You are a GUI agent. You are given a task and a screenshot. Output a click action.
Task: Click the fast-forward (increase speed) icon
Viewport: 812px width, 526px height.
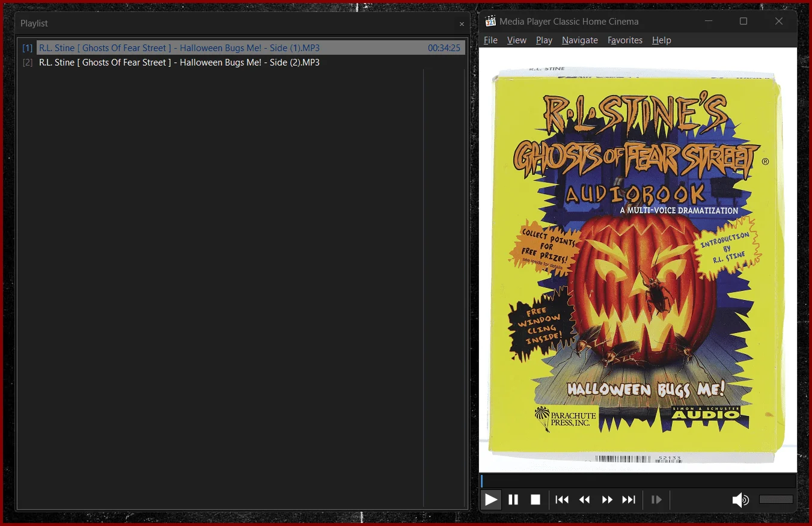pos(607,500)
